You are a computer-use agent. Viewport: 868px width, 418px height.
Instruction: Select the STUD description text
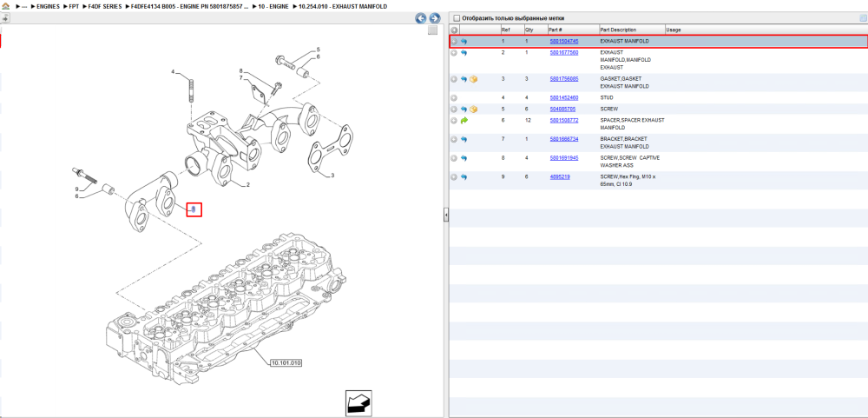tap(607, 98)
